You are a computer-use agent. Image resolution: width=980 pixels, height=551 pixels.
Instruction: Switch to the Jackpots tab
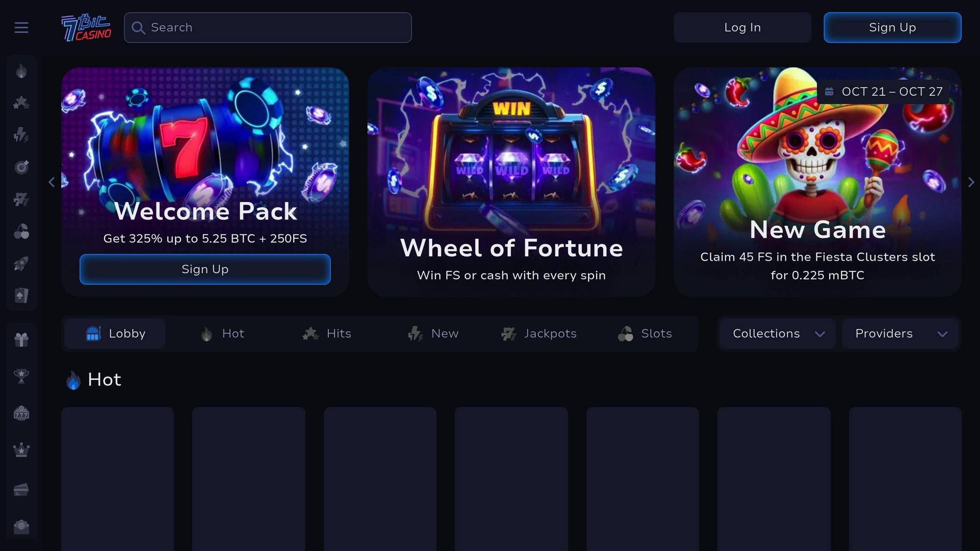pos(539,333)
